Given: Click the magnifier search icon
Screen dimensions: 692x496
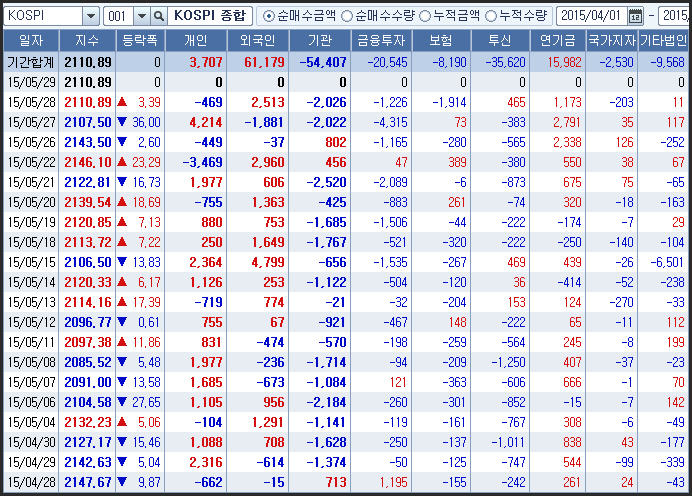Looking at the screenshot, I should pyautogui.click(x=158, y=16).
